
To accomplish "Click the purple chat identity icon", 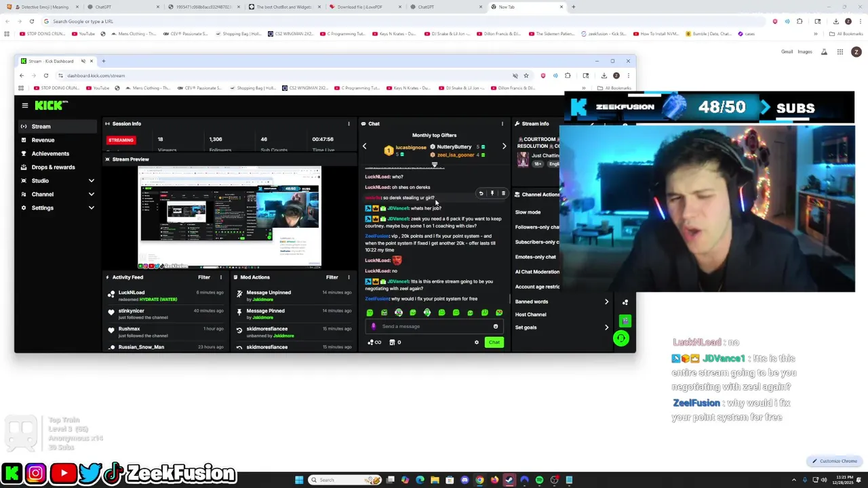I will 373,327.
